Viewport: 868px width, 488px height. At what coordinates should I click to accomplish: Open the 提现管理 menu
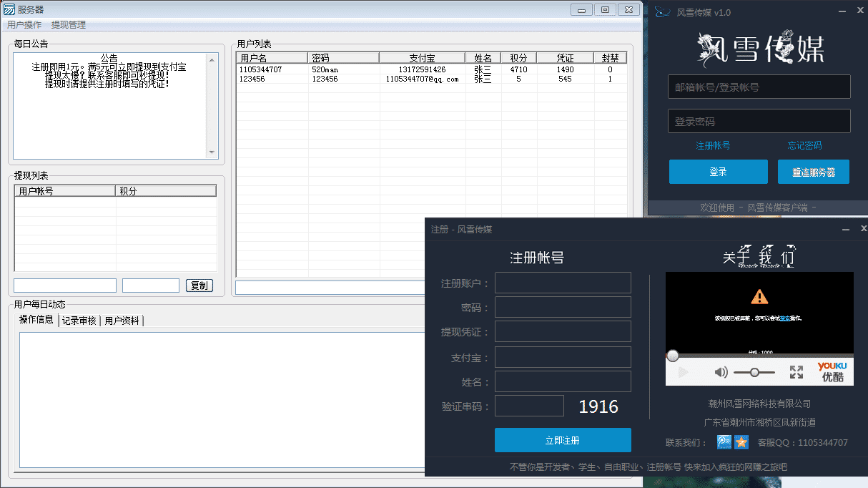tap(69, 24)
